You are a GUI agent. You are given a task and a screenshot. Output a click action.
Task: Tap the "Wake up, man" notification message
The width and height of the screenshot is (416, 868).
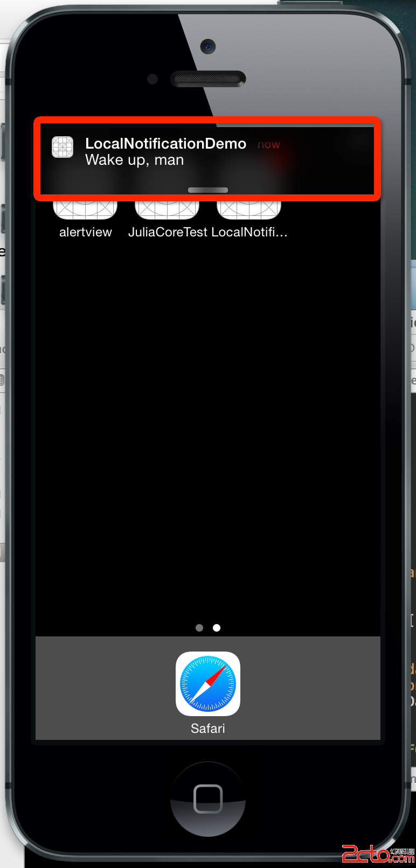(x=135, y=160)
